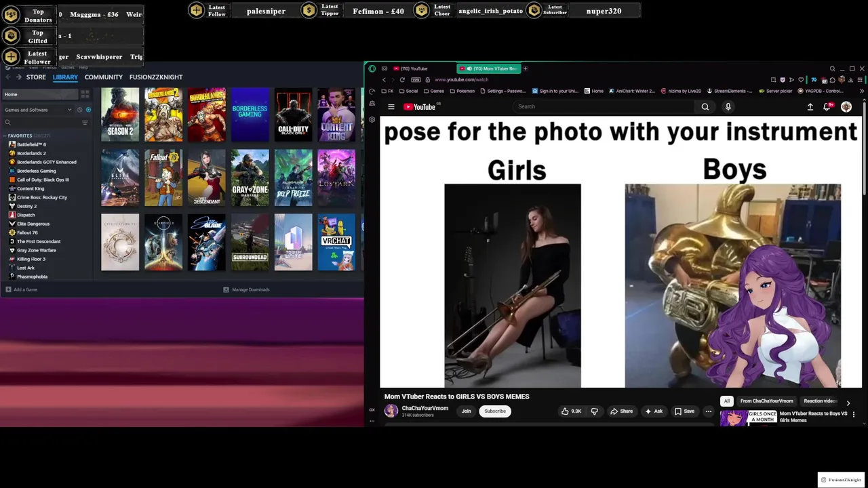Open the Games bookmarks folder
This screenshot has height=488, width=868.
click(x=433, y=91)
